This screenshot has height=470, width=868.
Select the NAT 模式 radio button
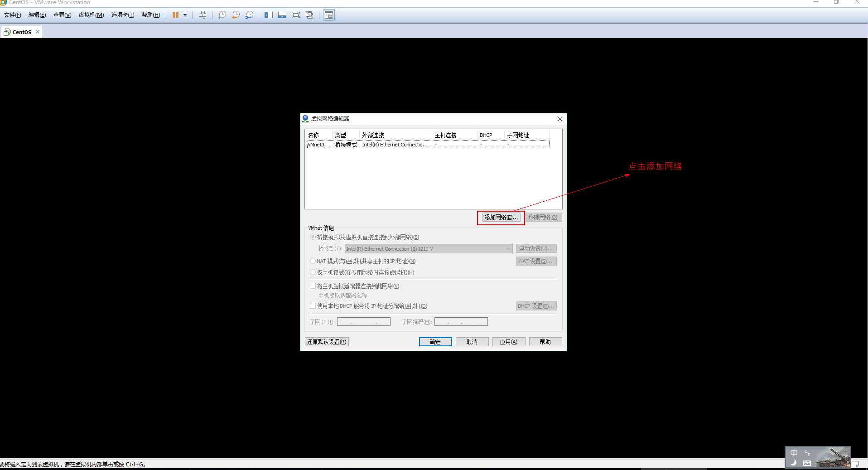(x=313, y=261)
